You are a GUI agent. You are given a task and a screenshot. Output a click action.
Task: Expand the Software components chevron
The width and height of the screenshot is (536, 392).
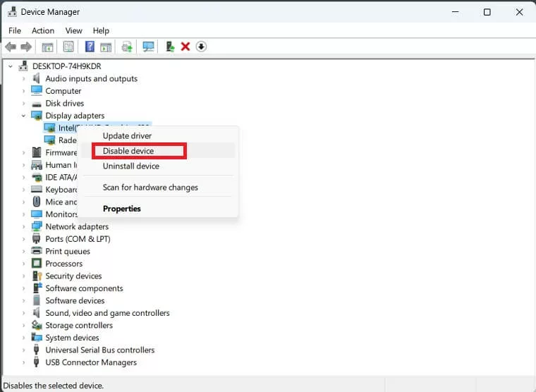click(23, 289)
